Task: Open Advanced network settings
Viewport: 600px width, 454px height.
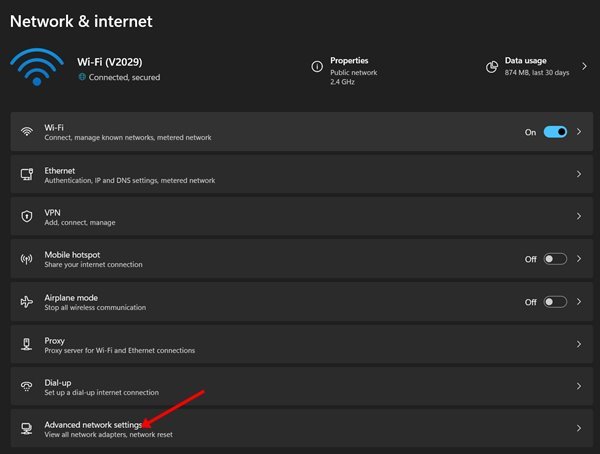Action: click(x=302, y=428)
